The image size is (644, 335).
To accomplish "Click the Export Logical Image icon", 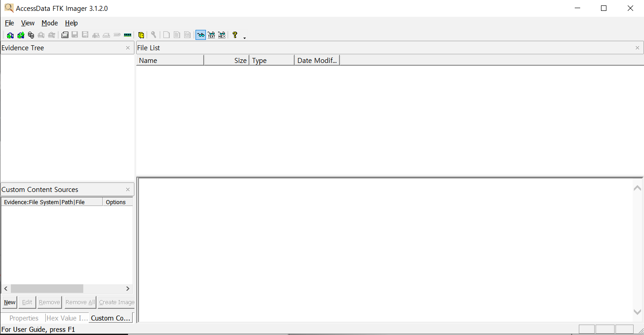I will click(85, 35).
